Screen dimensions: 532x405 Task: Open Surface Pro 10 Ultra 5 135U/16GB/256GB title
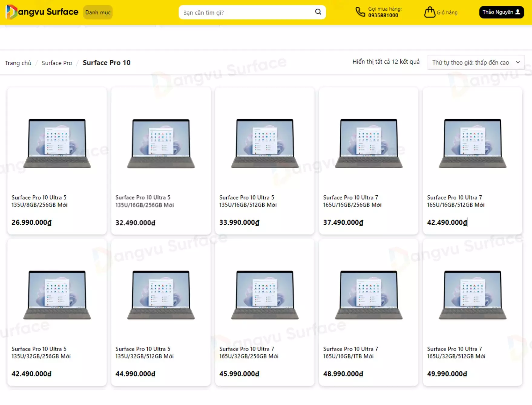145,201
